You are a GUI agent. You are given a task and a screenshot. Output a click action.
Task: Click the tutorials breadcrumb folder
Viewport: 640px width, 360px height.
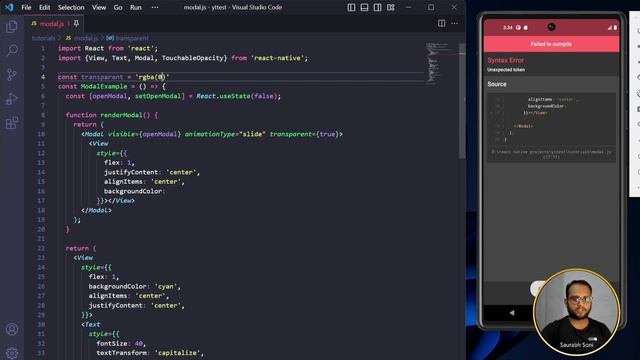[43, 38]
